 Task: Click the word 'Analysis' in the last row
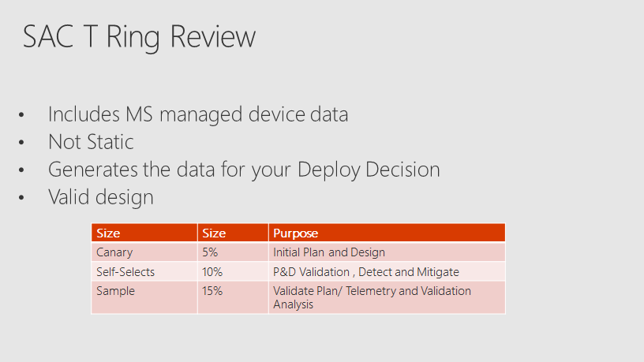(294, 304)
